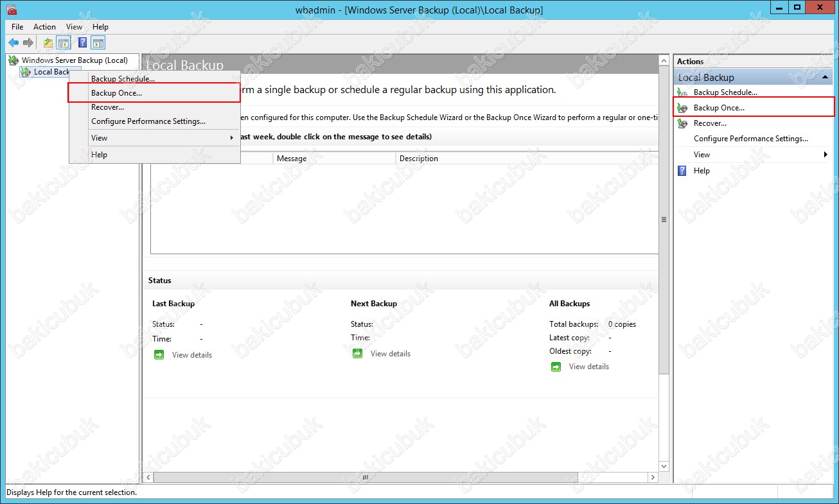
Task: Click green arrow under All Backups
Action: click(556, 367)
